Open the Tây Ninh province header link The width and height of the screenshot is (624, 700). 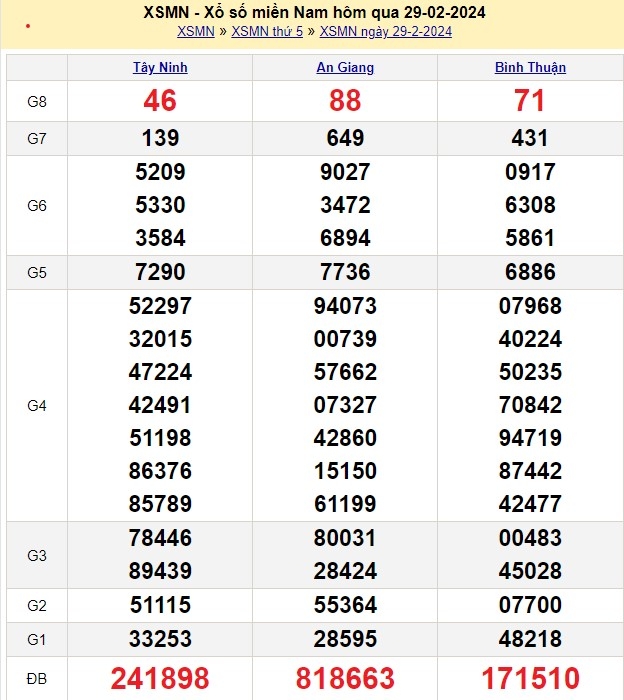[x=160, y=67]
